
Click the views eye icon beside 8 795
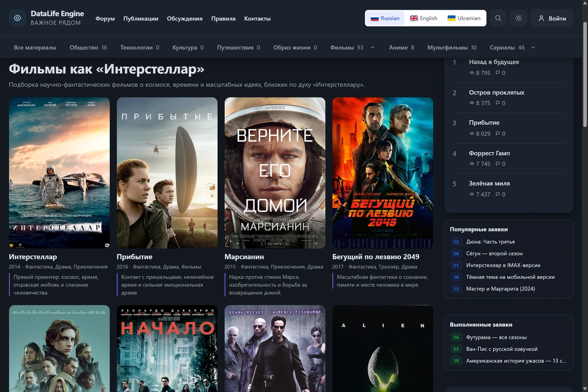pyautogui.click(x=472, y=73)
